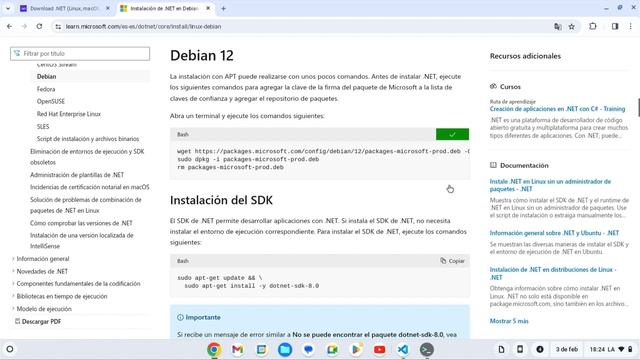640x360 pixels.
Task: Select the Instalación de .NET en Debian tab
Action: (x=165, y=8)
